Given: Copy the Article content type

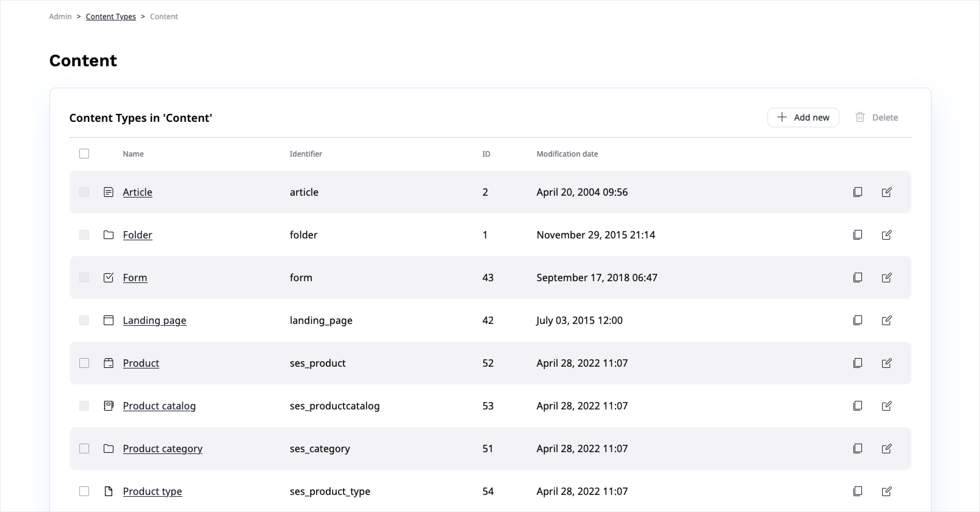Looking at the screenshot, I should [857, 192].
